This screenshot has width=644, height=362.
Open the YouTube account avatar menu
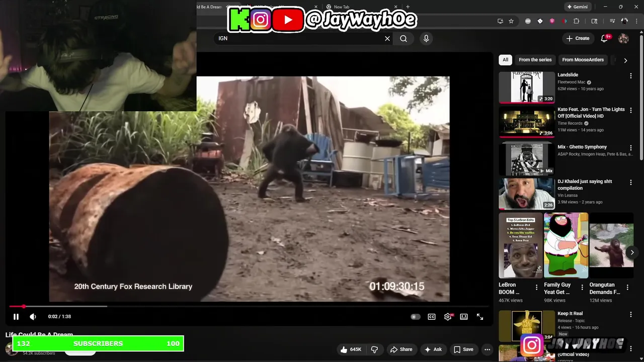point(623,38)
